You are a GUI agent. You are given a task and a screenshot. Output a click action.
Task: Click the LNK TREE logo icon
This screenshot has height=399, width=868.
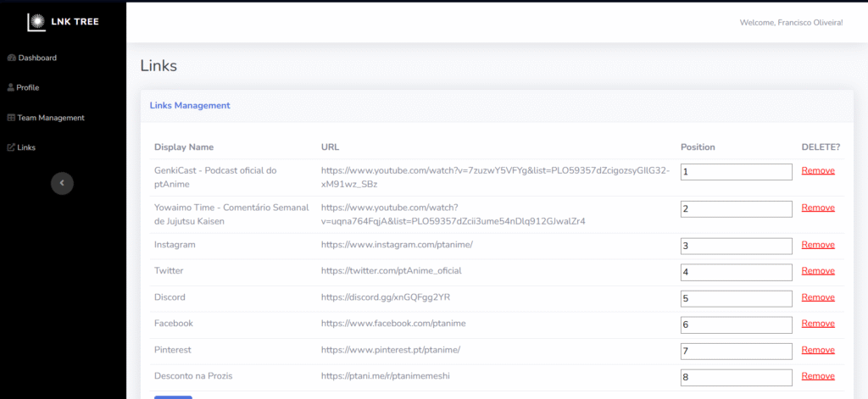[x=36, y=22]
